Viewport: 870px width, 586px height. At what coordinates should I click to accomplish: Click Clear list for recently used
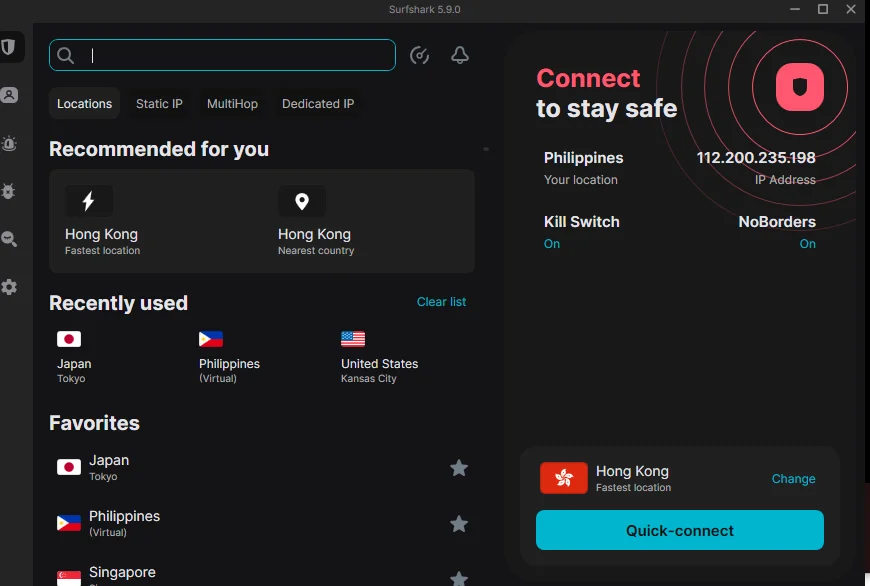pos(441,302)
